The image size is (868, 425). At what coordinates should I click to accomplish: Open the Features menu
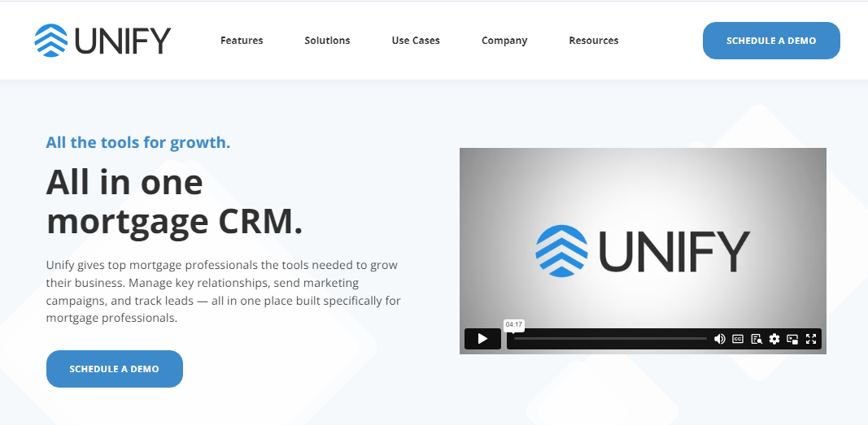[x=242, y=41]
